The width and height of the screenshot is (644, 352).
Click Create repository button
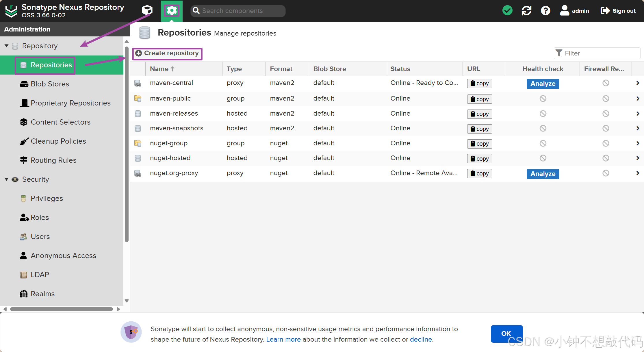[x=167, y=53]
